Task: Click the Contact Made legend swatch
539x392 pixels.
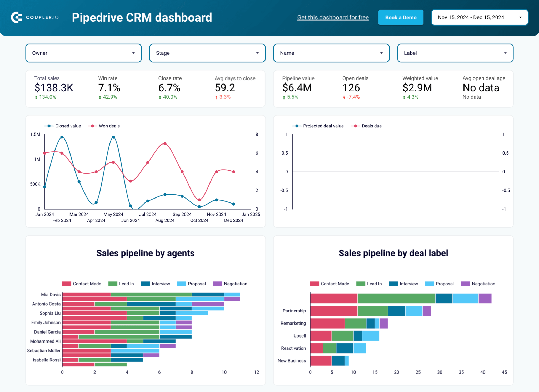Action: [x=66, y=284]
